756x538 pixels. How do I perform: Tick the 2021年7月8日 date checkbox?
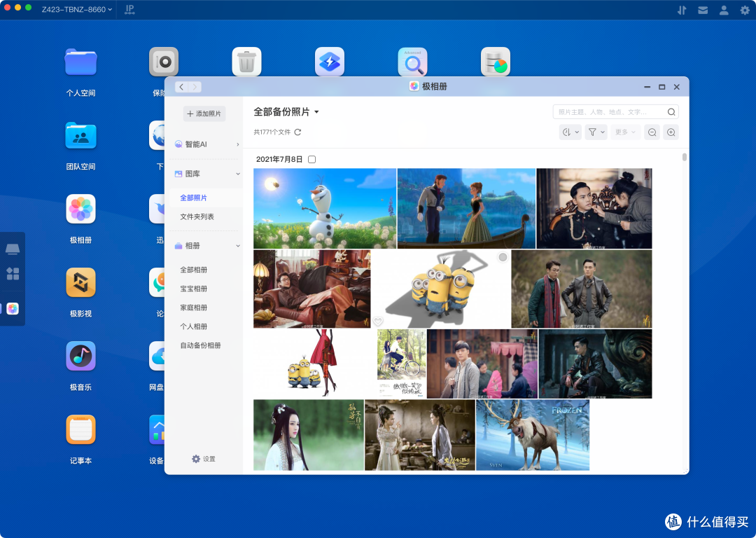point(312,159)
